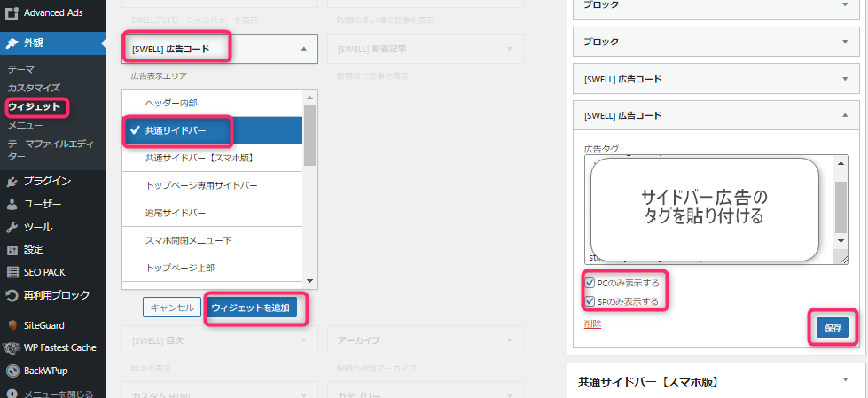This screenshot has width=868, height=398.
Task: Open the カスタマイズ submenu item
Action: 34,88
